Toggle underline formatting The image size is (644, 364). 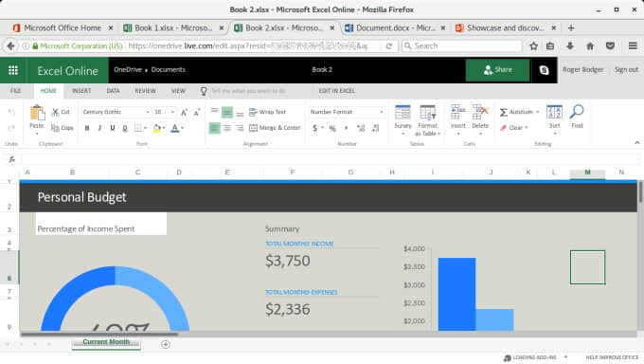(112, 128)
